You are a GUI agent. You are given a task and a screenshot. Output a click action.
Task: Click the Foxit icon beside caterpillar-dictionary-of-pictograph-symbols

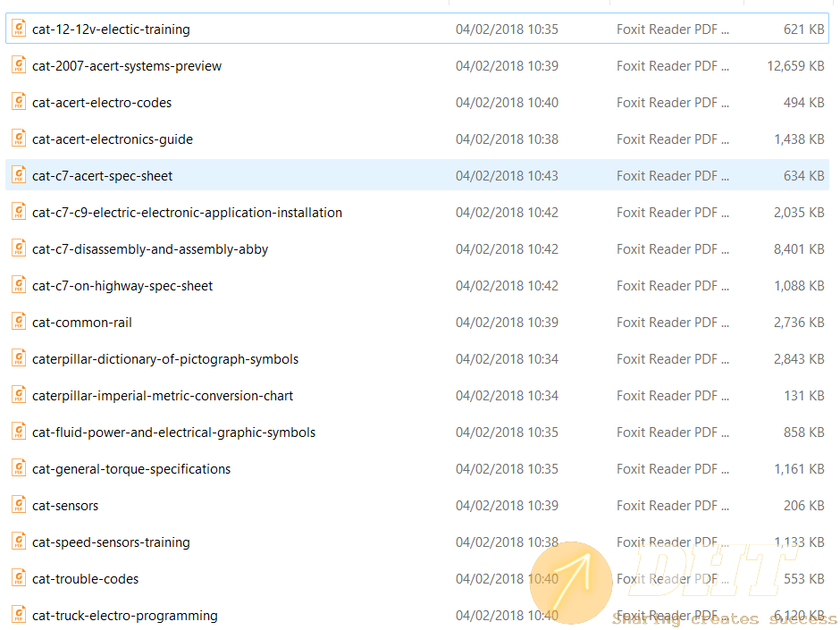point(19,357)
